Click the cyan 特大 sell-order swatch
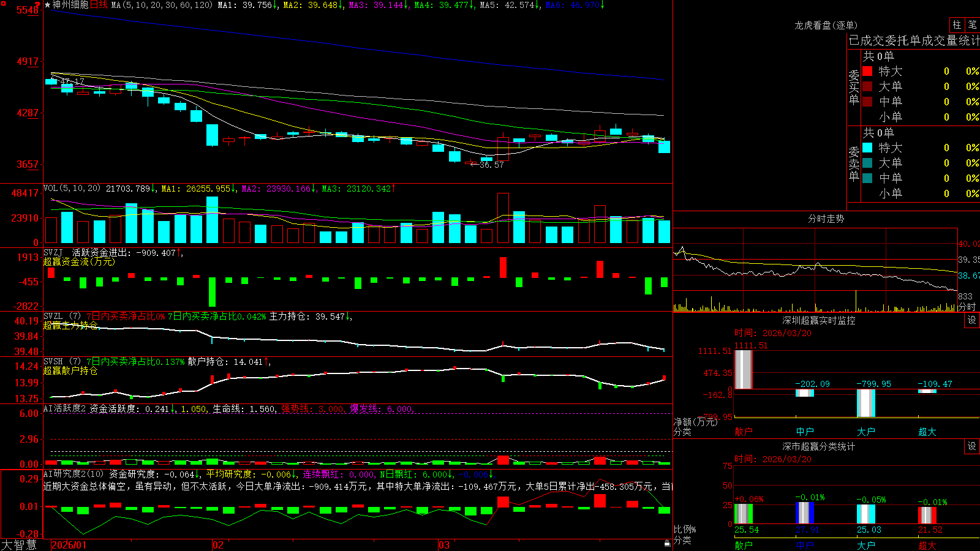The height and width of the screenshot is (551, 980). (x=867, y=148)
